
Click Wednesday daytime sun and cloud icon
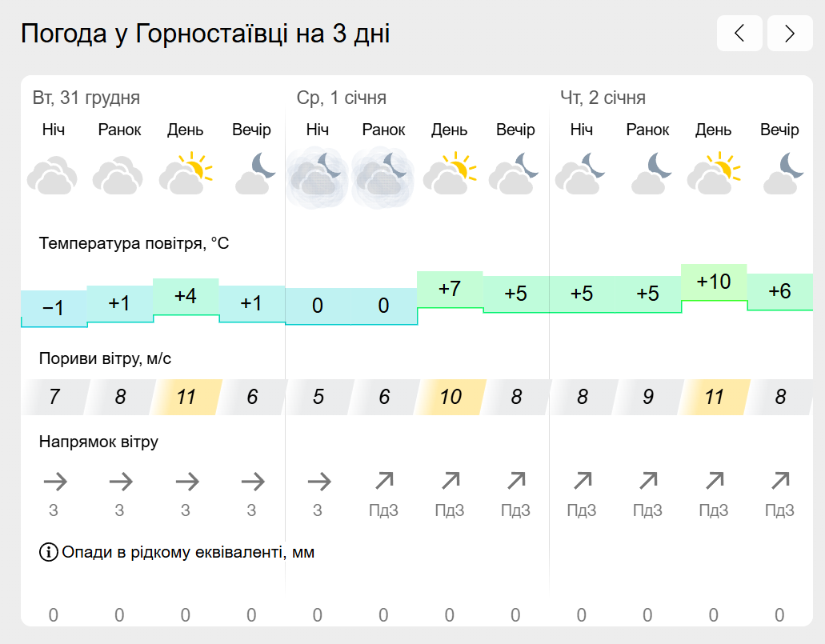[x=450, y=173]
